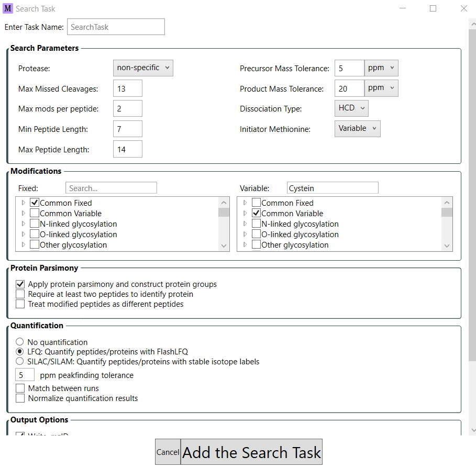Screen dimensions: 476x468
Task: Open the Protease dropdown
Action: [x=142, y=68]
